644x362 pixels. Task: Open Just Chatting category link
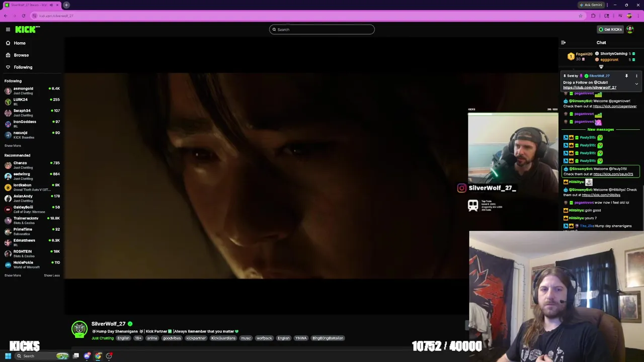click(x=103, y=338)
